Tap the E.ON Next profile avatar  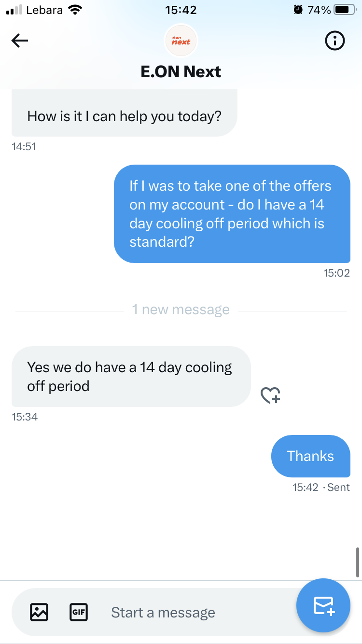click(181, 41)
